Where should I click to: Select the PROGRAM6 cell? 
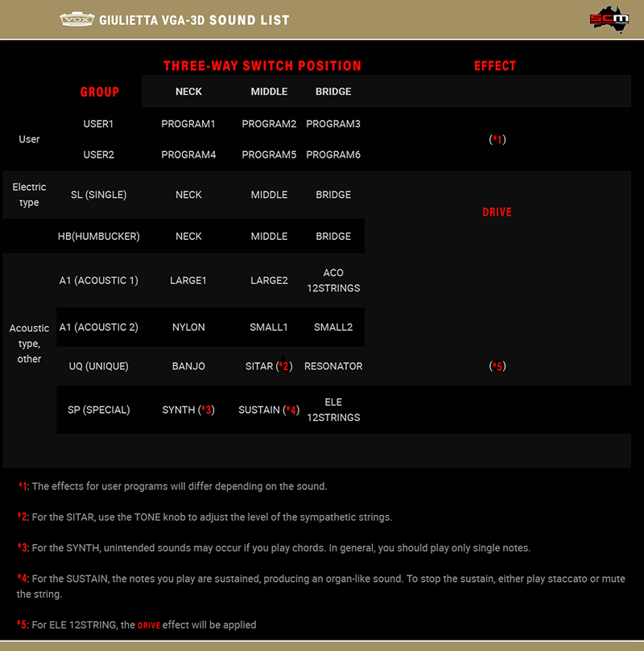[333, 155]
